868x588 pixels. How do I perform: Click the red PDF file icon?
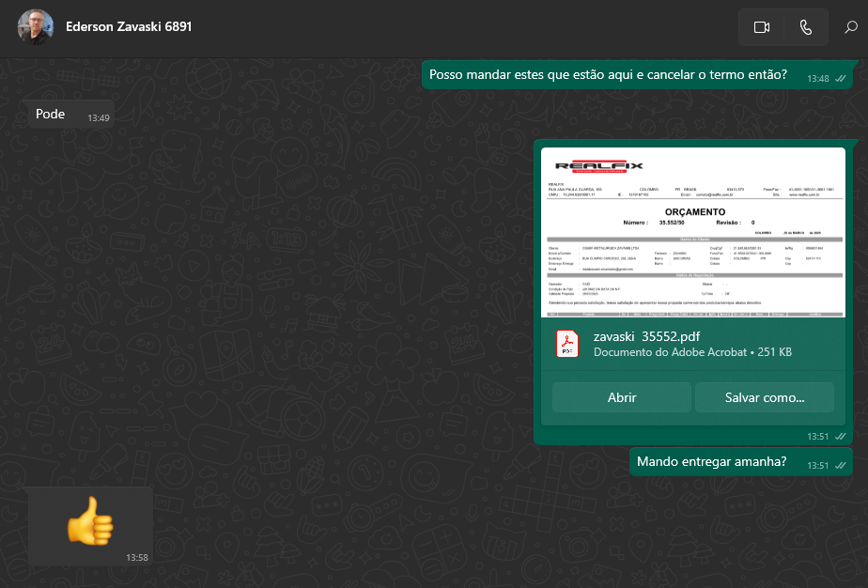point(567,344)
